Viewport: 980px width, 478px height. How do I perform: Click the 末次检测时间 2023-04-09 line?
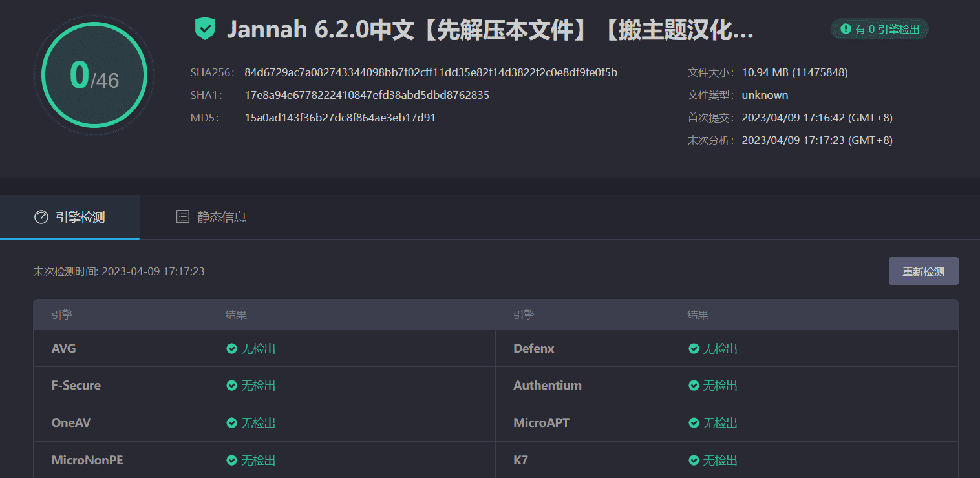pos(119,271)
